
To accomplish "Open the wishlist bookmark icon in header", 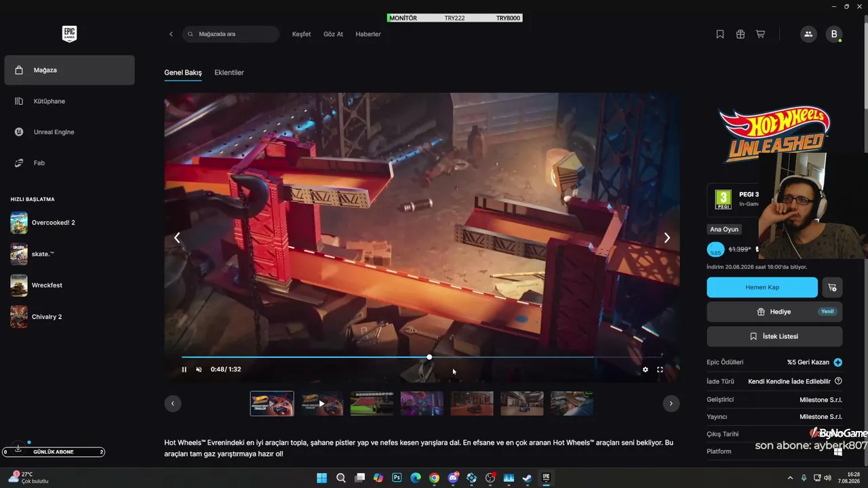I will (720, 34).
